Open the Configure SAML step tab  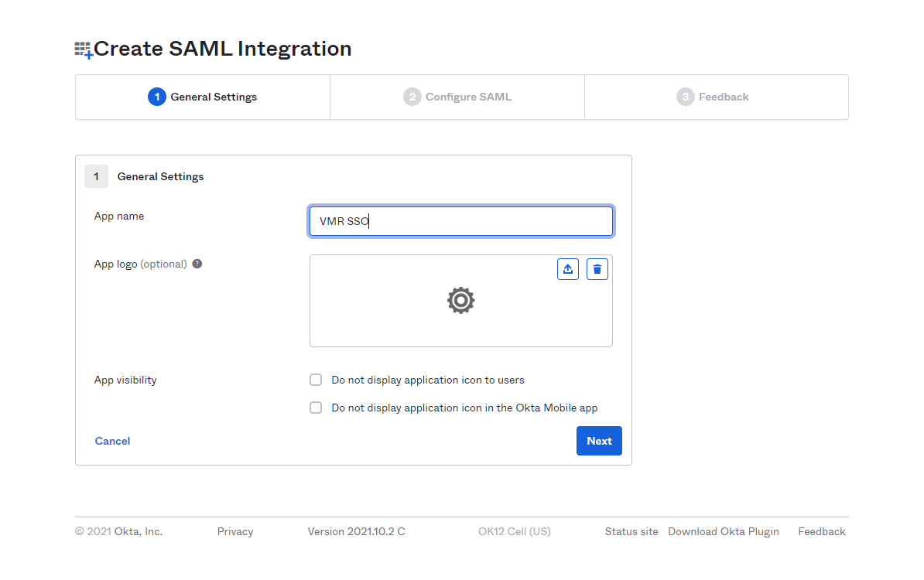[467, 97]
